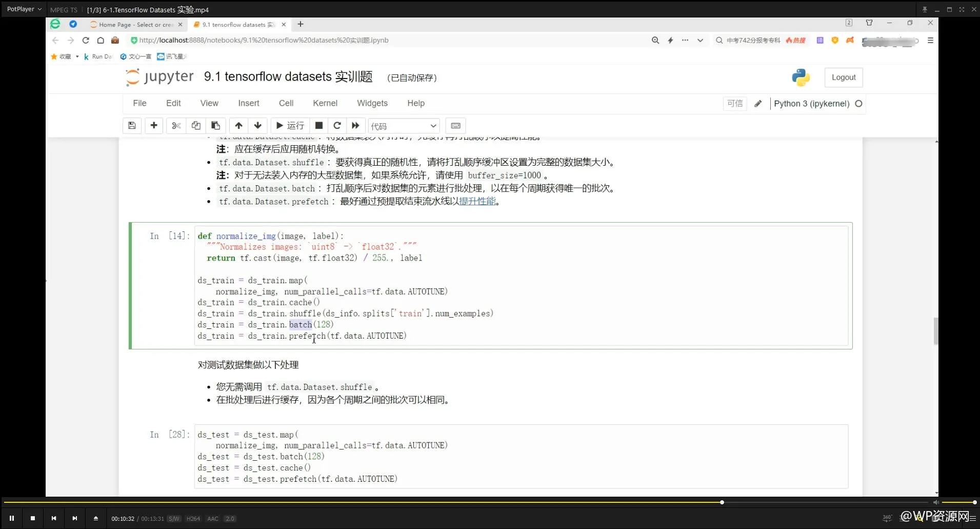The image size is (980, 529).
Task: Cut the selected cell
Action: tap(176, 126)
